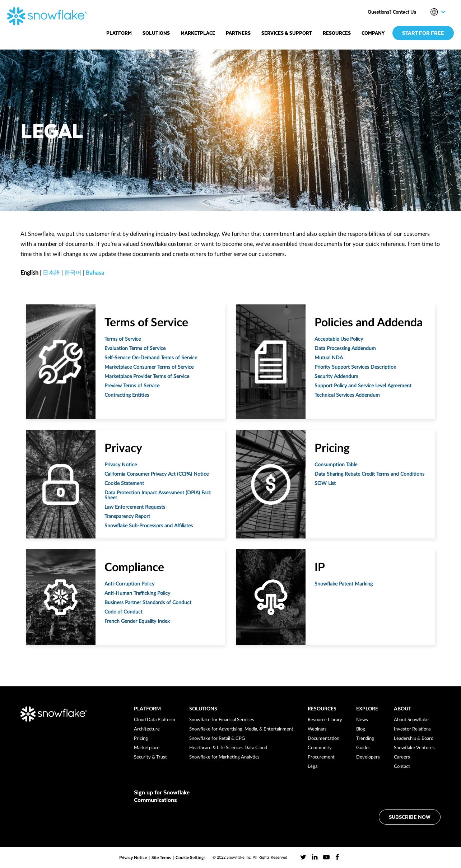Click the Subscribe Now button
This screenshot has width=461, height=868.
coord(410,817)
